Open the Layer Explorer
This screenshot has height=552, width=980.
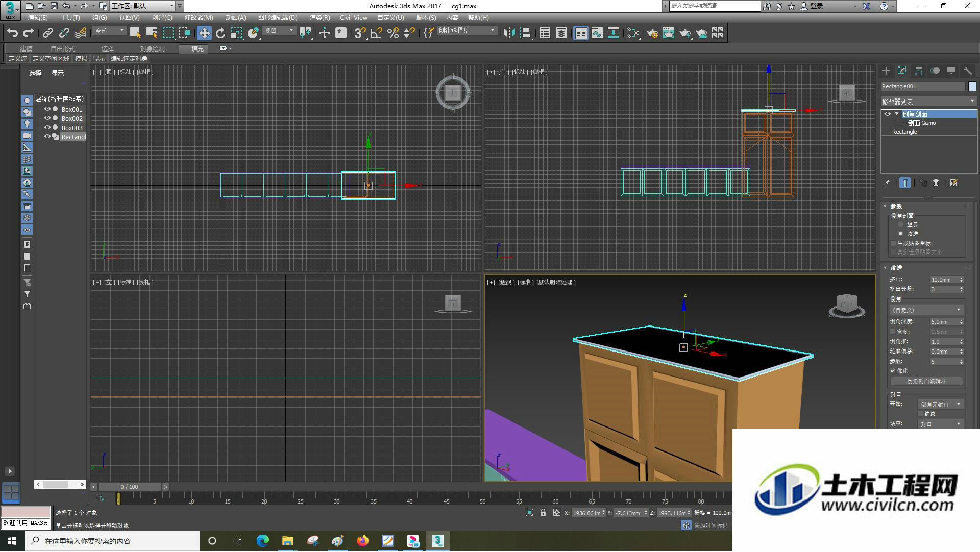click(x=561, y=33)
